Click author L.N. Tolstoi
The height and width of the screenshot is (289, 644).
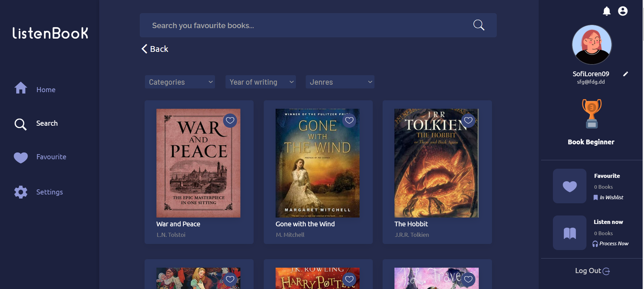(171, 235)
